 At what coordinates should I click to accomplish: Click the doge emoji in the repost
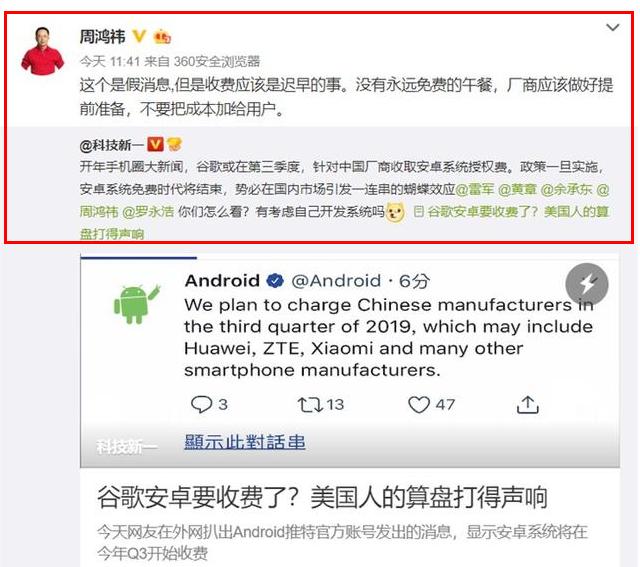coord(395,212)
